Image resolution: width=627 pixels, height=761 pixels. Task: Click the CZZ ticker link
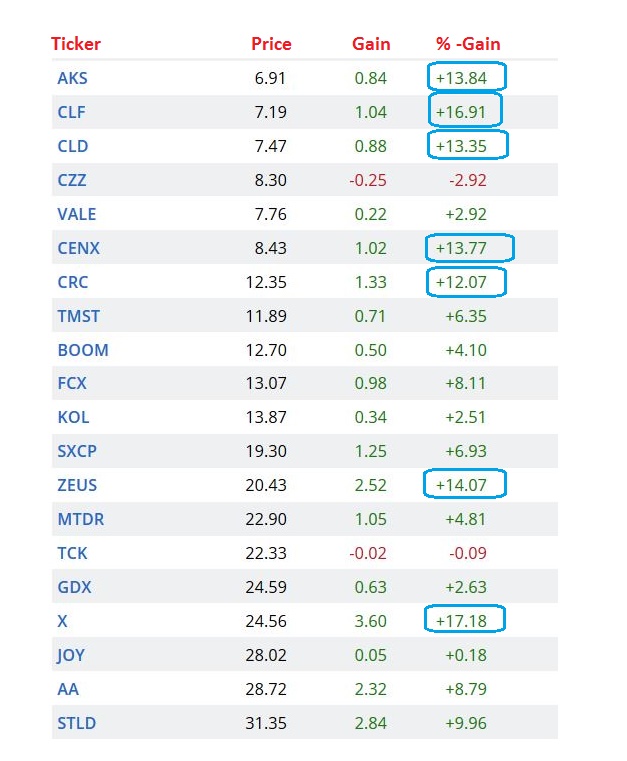(x=72, y=180)
